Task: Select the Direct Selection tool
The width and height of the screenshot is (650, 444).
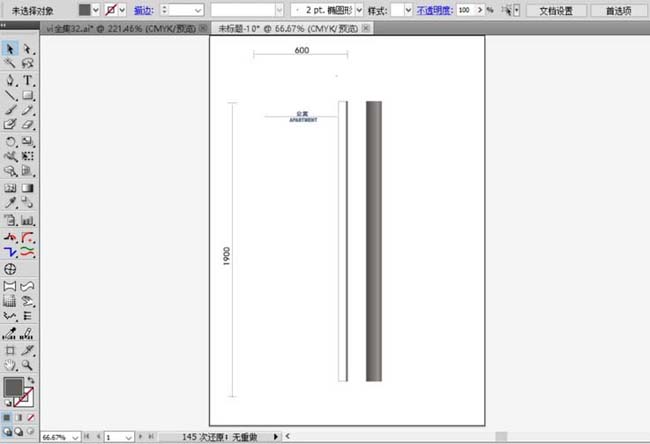Action: click(27, 49)
